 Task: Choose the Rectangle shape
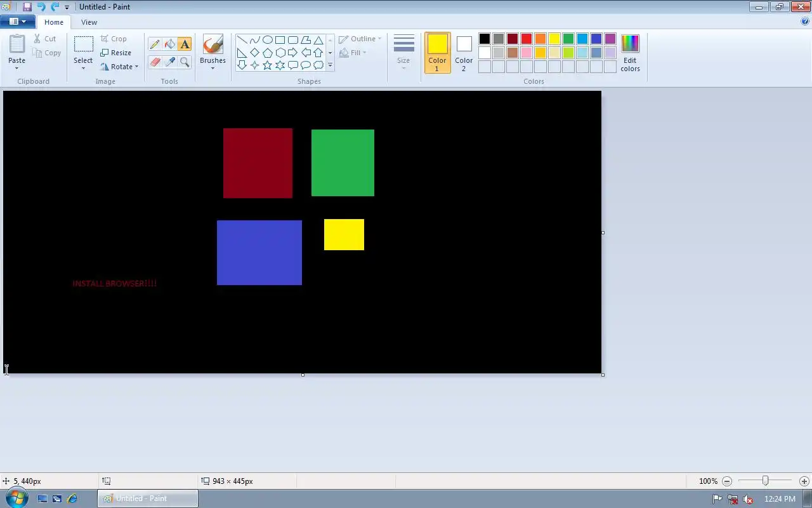point(280,40)
